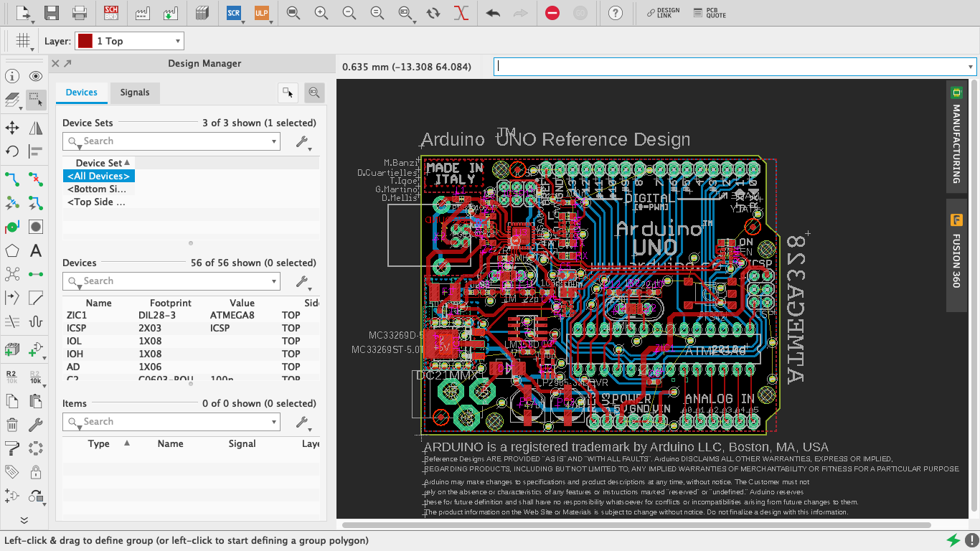980x551 pixels.
Task: Click the red ratsnest X icon
Action: click(461, 13)
